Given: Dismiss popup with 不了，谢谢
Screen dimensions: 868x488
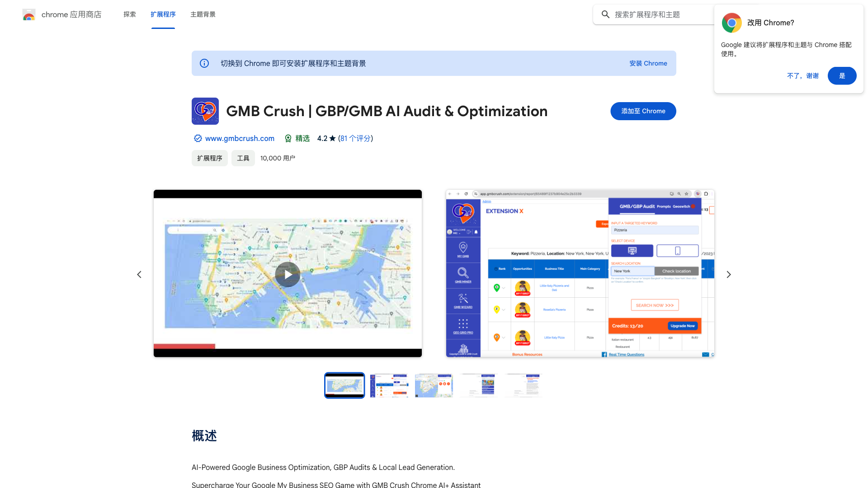Looking at the screenshot, I should coord(803,76).
